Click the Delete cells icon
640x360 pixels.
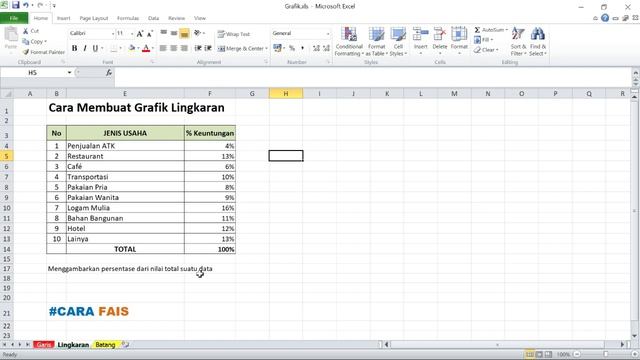tap(440, 34)
